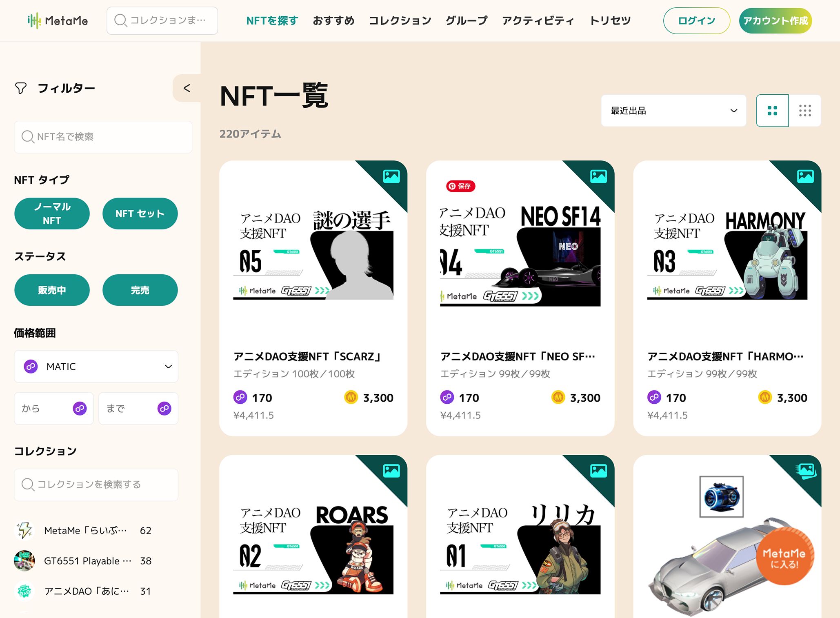The width and height of the screenshot is (840, 618).
Task: Open アニメDAO支援NFT「NEO SF… title link
Action: (518, 356)
